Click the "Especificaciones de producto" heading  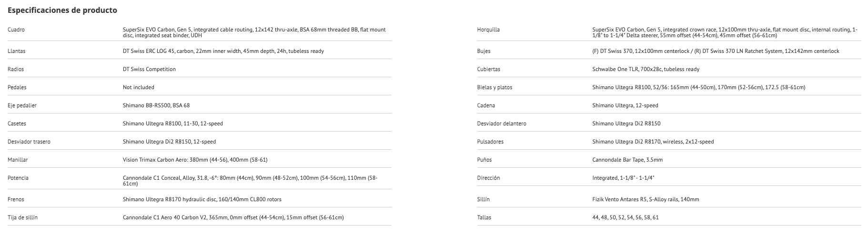pyautogui.click(x=62, y=10)
